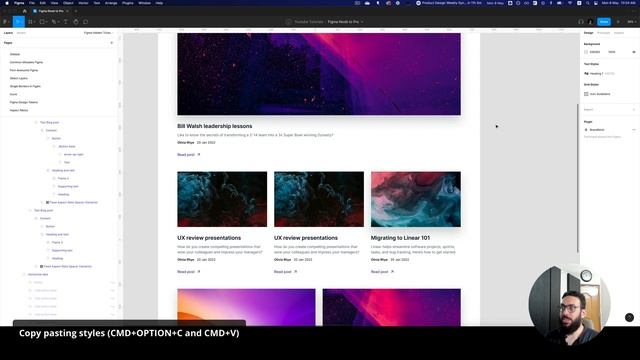Open the Figma Noob to Pro file tab
The width and height of the screenshot is (640, 360).
pos(51,11)
